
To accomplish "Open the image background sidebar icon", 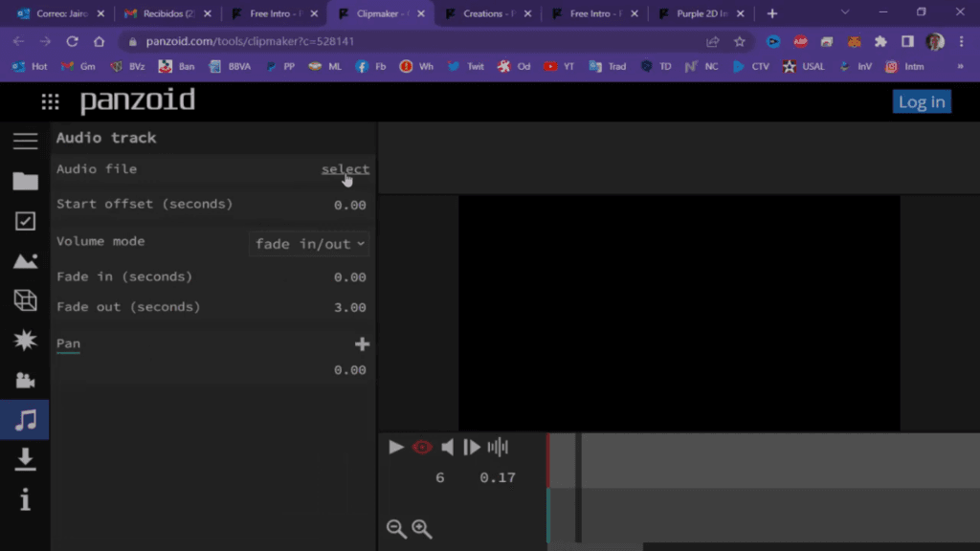I will [x=25, y=261].
